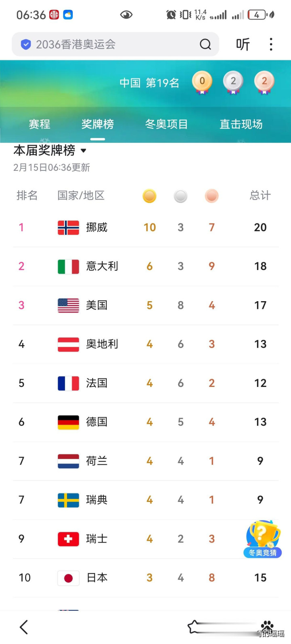Tap the back arrow at bottom

[24, 627]
